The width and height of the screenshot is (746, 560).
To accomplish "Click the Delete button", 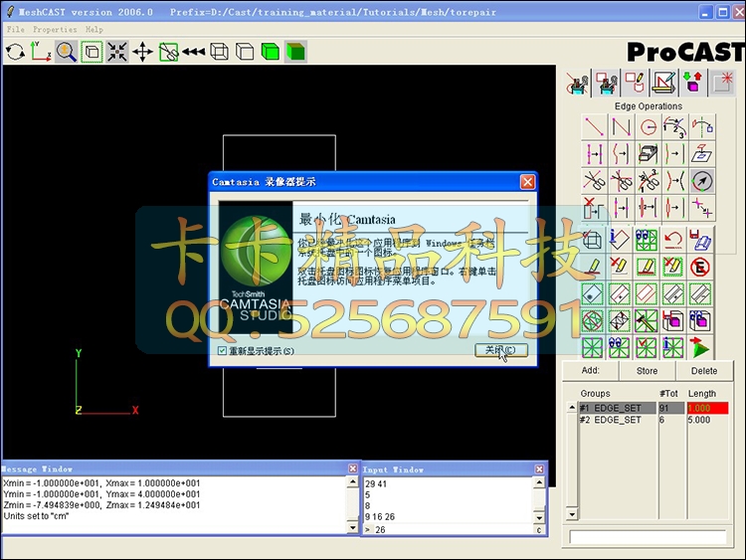I will [x=704, y=371].
